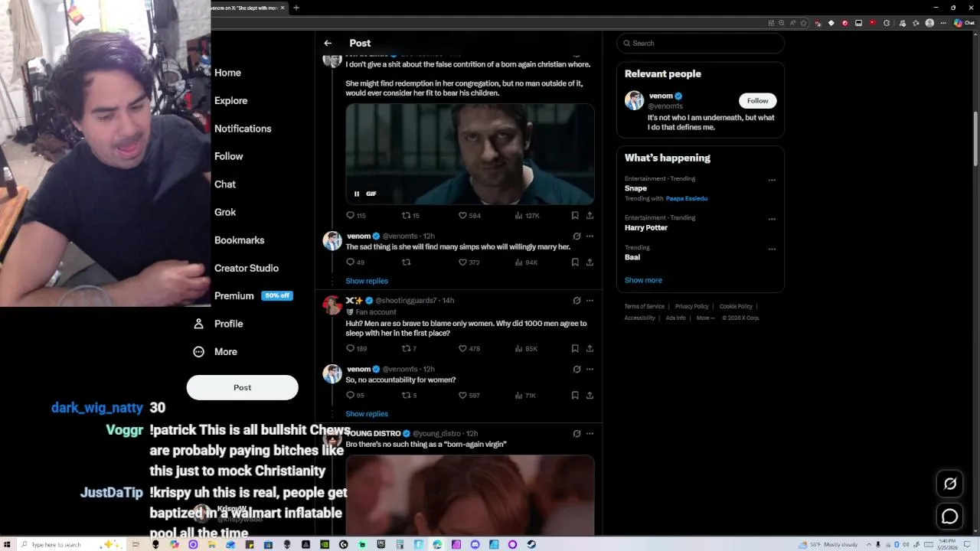Viewport: 980px width, 551px height.
Task: Open the floating Grok button
Action: (x=950, y=484)
